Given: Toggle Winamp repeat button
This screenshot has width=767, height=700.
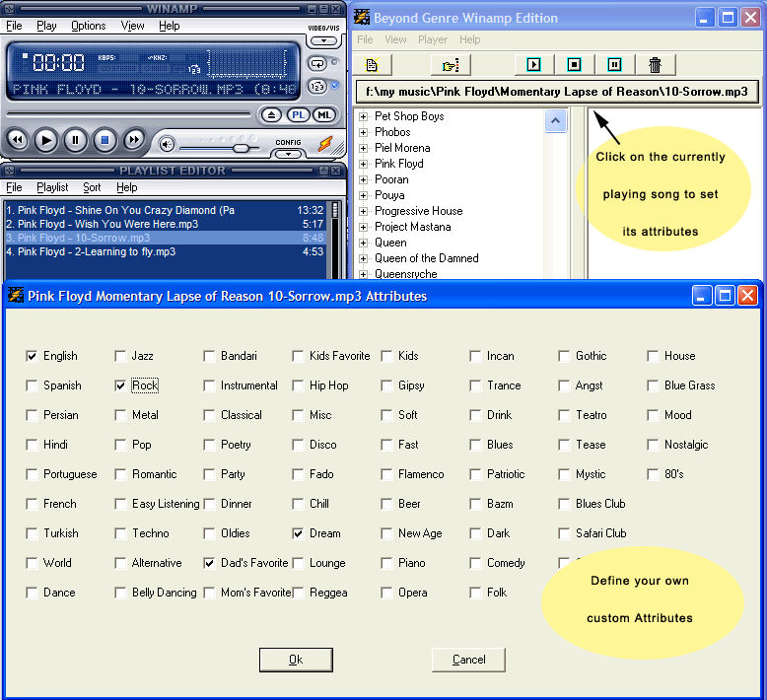Looking at the screenshot, I should pos(317,64).
